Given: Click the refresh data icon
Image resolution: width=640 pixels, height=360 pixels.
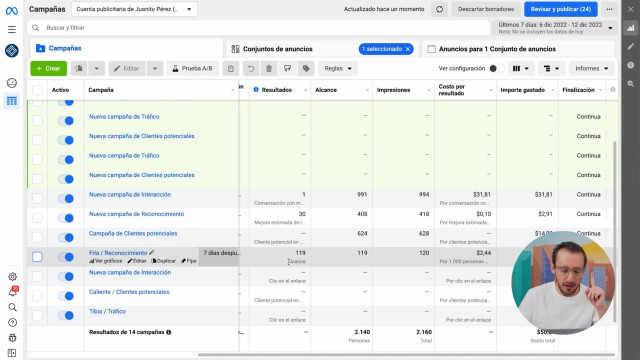Looking at the screenshot, I should [440, 9].
